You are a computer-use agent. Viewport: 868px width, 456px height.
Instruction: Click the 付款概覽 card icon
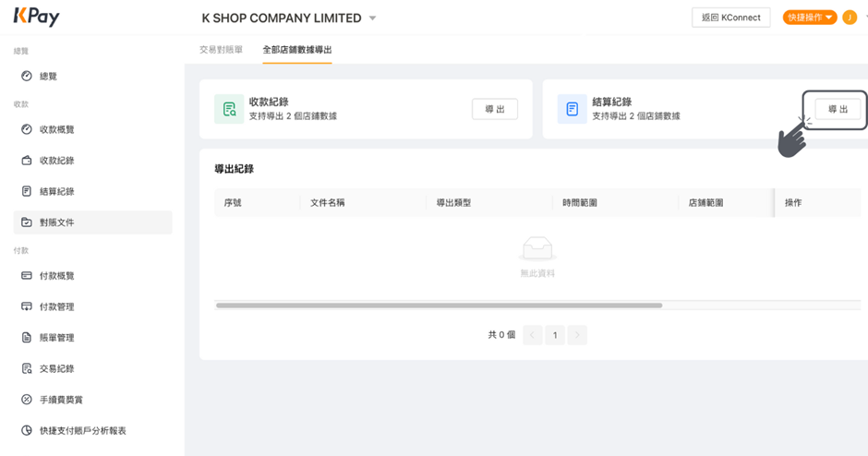pyautogui.click(x=27, y=275)
